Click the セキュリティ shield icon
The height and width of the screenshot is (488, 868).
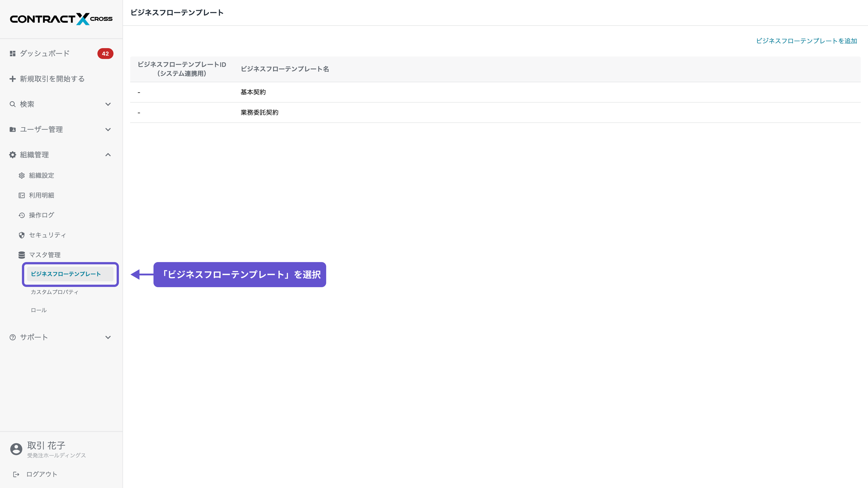click(21, 235)
